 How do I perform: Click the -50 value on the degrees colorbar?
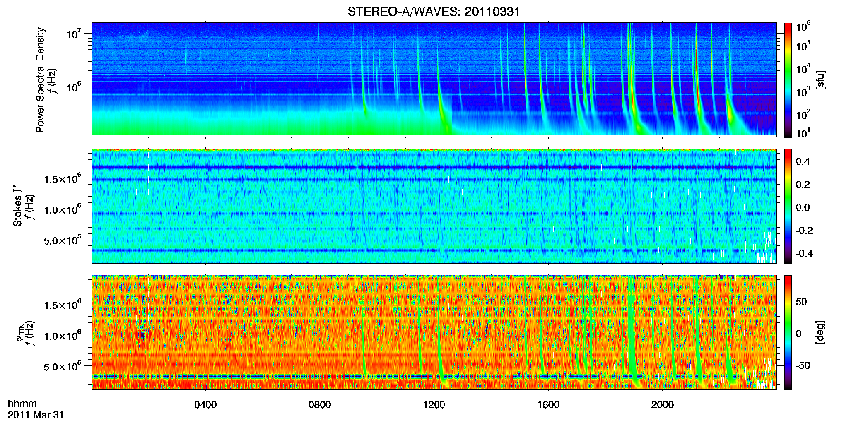803,366
